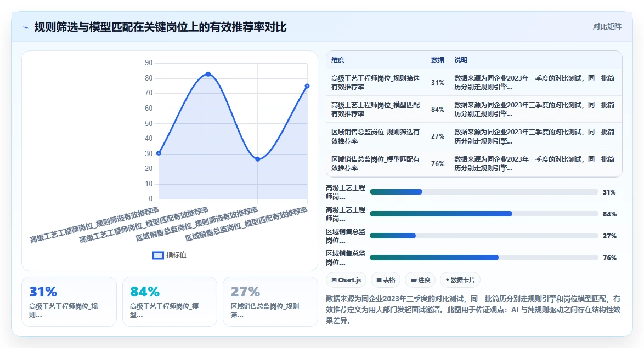Click the pulse icon beside the card title

pos(26,27)
